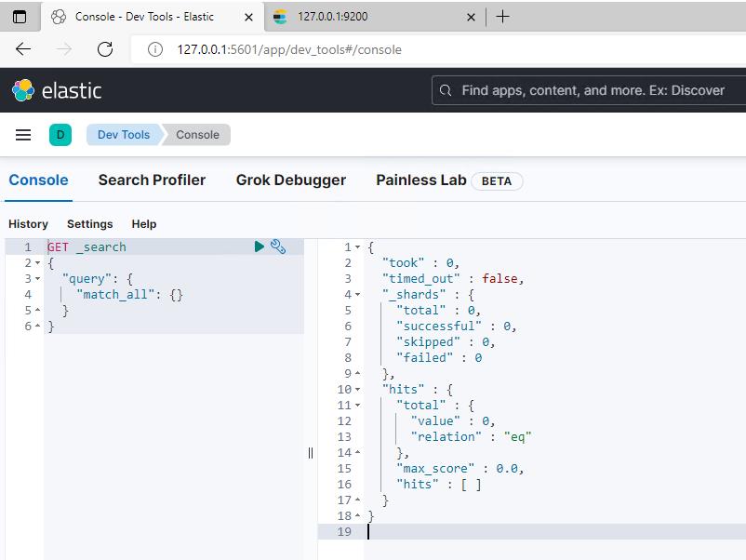Open console Help
The width and height of the screenshot is (746, 560).
(143, 223)
